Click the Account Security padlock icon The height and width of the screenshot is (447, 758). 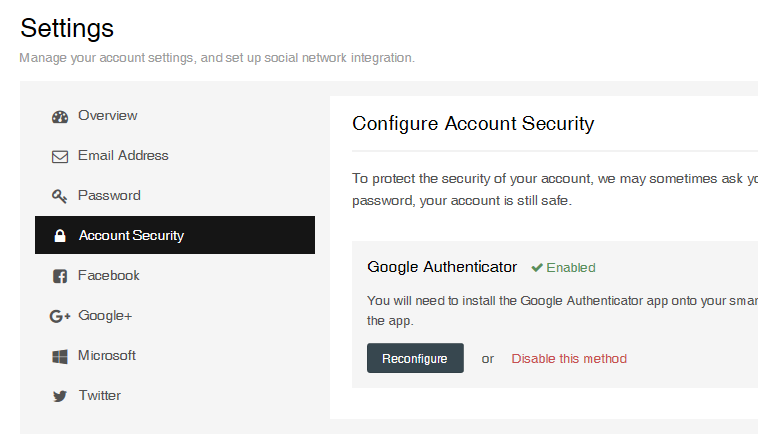click(60, 236)
